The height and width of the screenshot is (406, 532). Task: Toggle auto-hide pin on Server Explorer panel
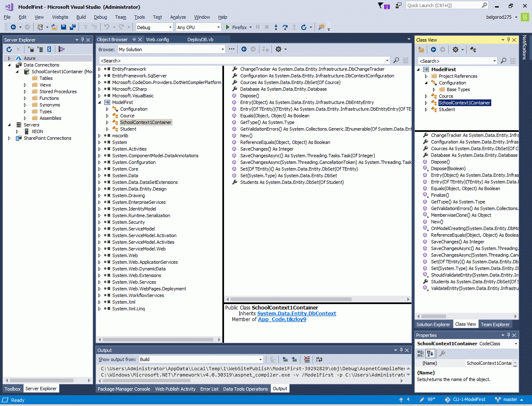pyautogui.click(x=83, y=40)
